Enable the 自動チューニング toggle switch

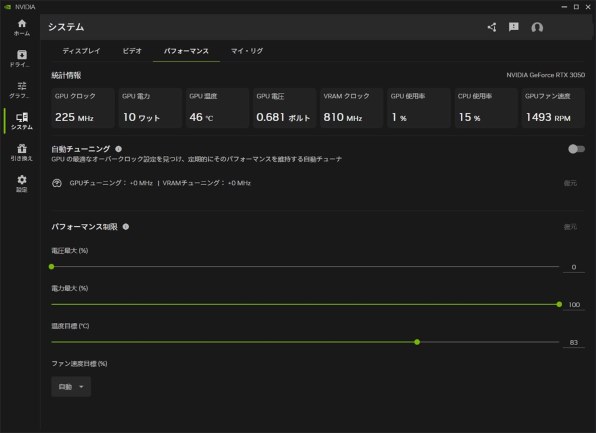pyautogui.click(x=576, y=149)
